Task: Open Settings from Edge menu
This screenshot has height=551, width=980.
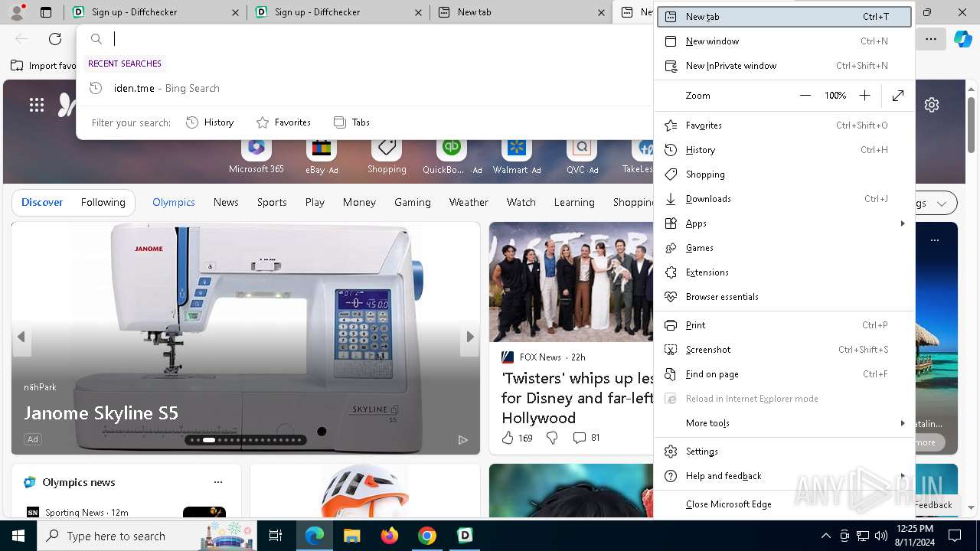Action: [x=785, y=452]
